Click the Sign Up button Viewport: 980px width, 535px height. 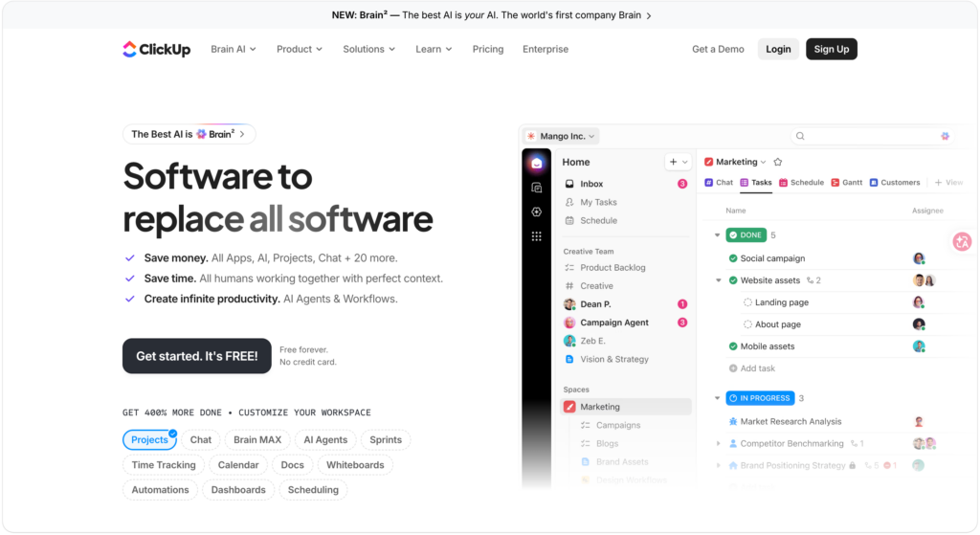(832, 49)
